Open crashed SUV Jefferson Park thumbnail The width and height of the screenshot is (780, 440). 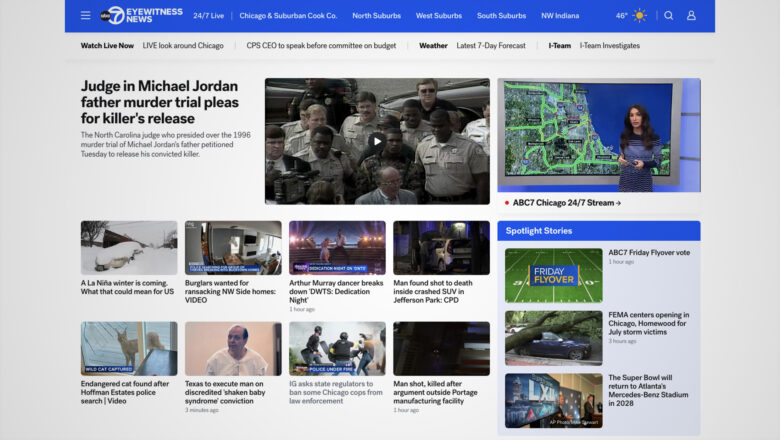click(x=441, y=248)
